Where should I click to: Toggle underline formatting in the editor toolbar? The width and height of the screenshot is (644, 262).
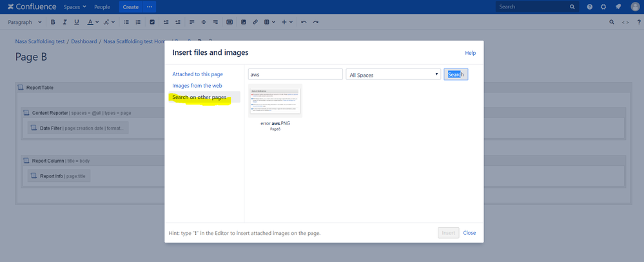pyautogui.click(x=77, y=22)
